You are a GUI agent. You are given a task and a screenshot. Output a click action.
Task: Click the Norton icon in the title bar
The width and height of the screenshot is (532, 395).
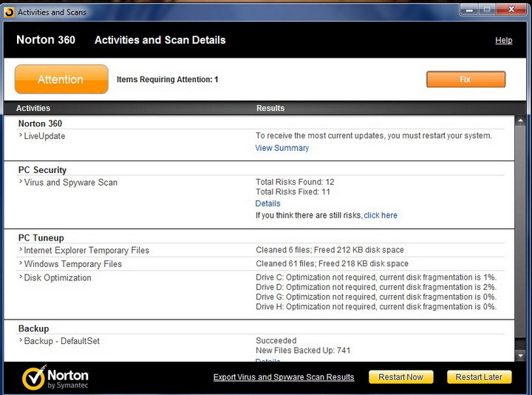(x=9, y=12)
